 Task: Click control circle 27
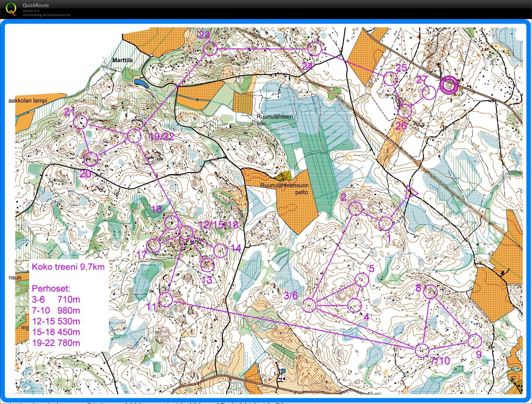point(429,93)
